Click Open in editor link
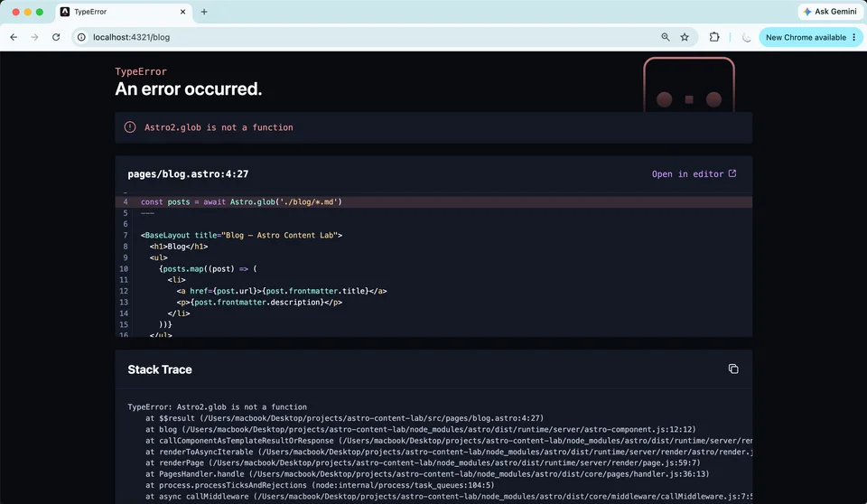The height and width of the screenshot is (504, 867). tap(694, 173)
